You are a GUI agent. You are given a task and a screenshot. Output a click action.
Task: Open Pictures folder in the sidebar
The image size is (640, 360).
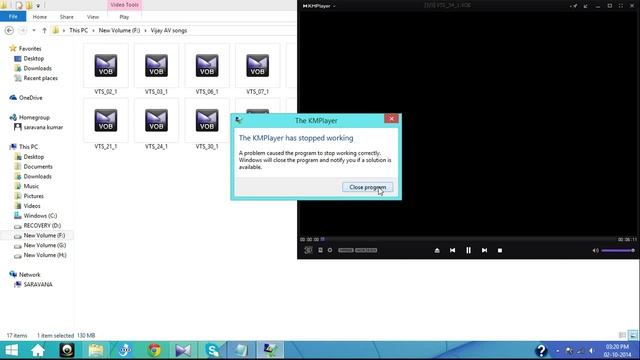[x=33, y=196]
